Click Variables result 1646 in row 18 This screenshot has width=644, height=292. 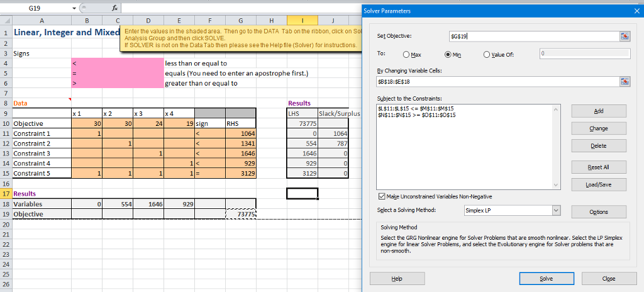coord(148,203)
